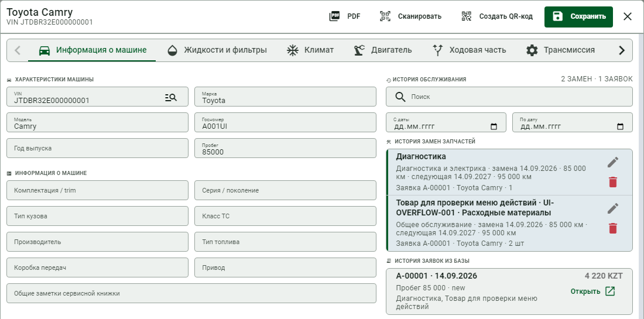Edit the UI-OVERFLOW-001 replacement record
Viewport: 644px width, 319px height.
point(613,208)
